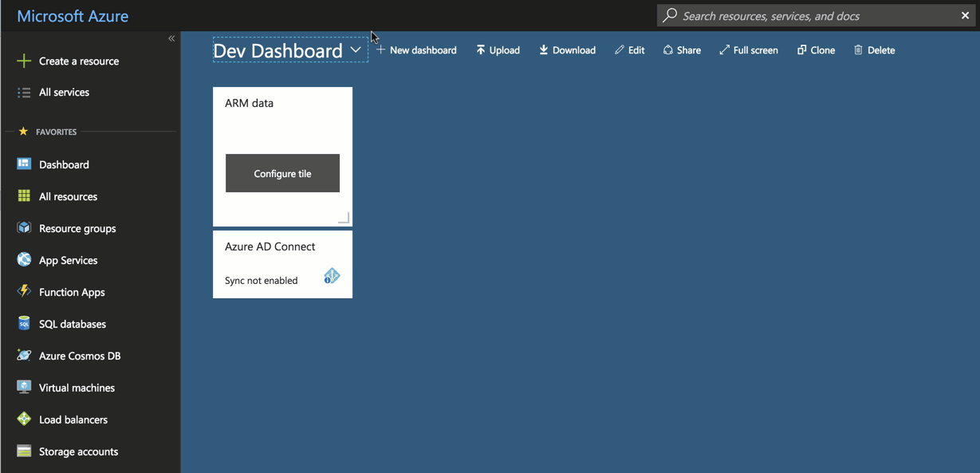980x473 pixels.
Task: Expand the Dev Dashboard dropdown arrow
Action: pyautogui.click(x=356, y=49)
